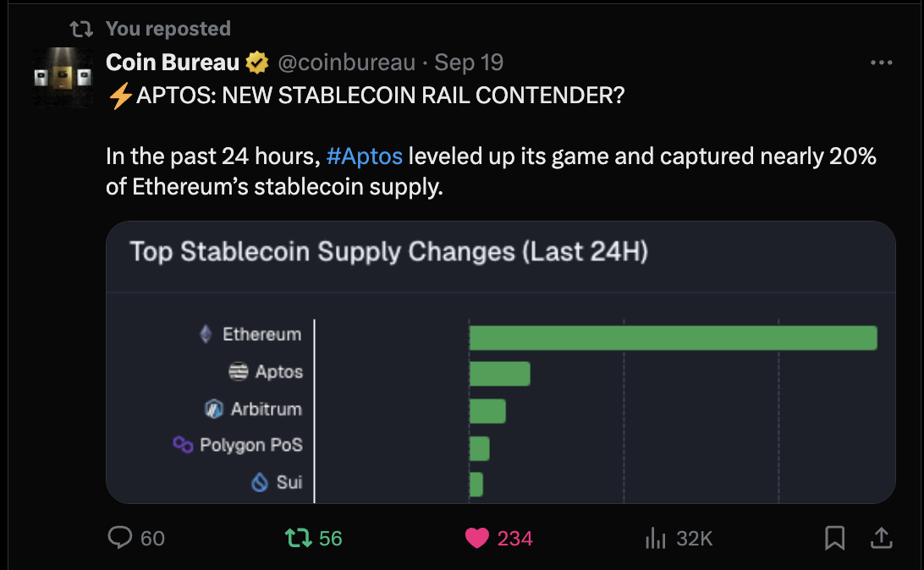This screenshot has width=924, height=570.
Task: Open the @coinbureau handle link
Action: point(346,63)
